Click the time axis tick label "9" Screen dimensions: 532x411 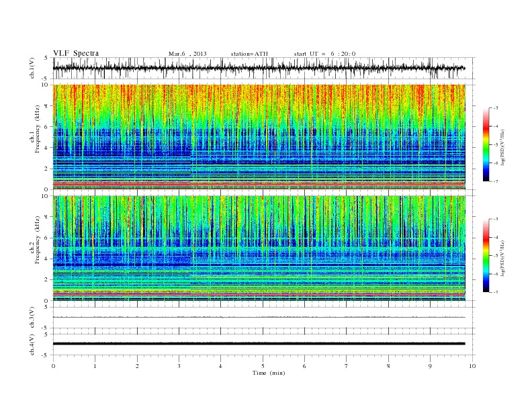pos(430,366)
